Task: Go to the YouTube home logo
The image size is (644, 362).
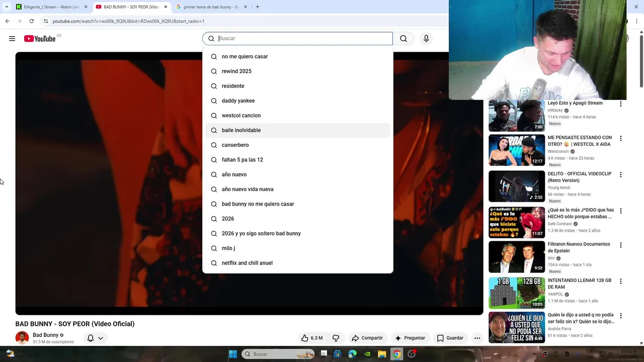Action: 40,39
